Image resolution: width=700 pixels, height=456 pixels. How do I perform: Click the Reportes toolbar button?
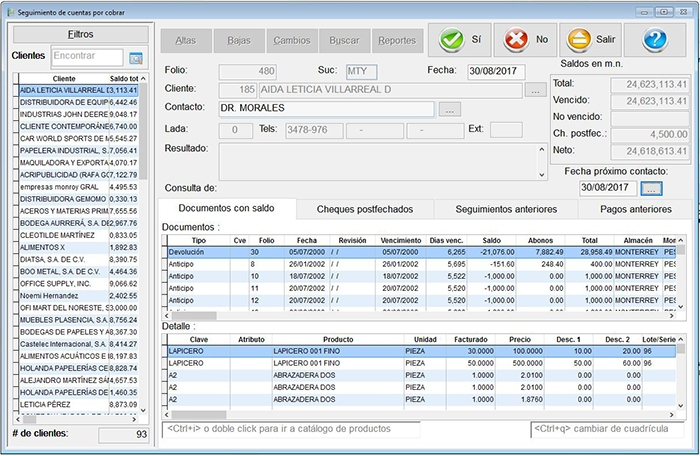(x=397, y=40)
